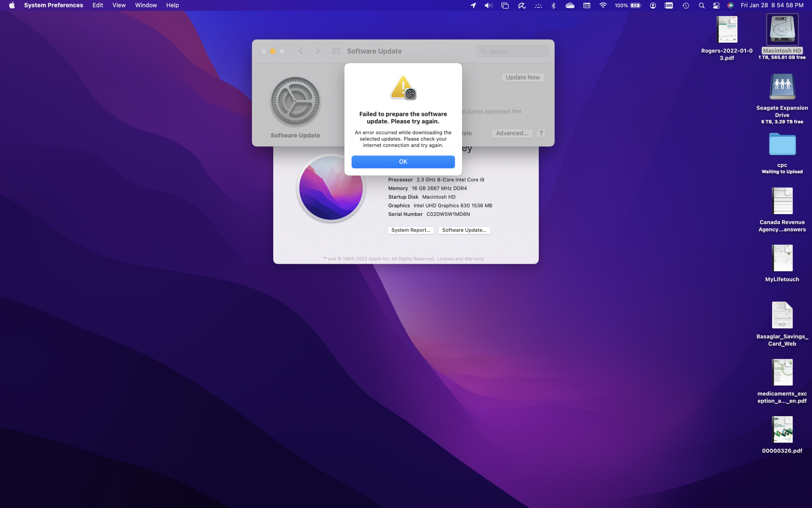This screenshot has height=508, width=812.
Task: Click the Siri icon in menu bar
Action: tap(730, 5)
